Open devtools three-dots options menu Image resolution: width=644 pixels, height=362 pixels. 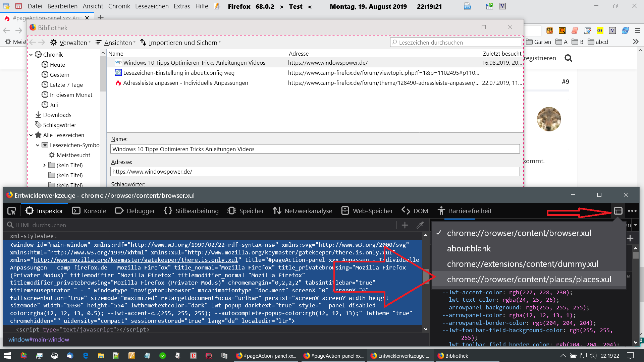coord(632,211)
